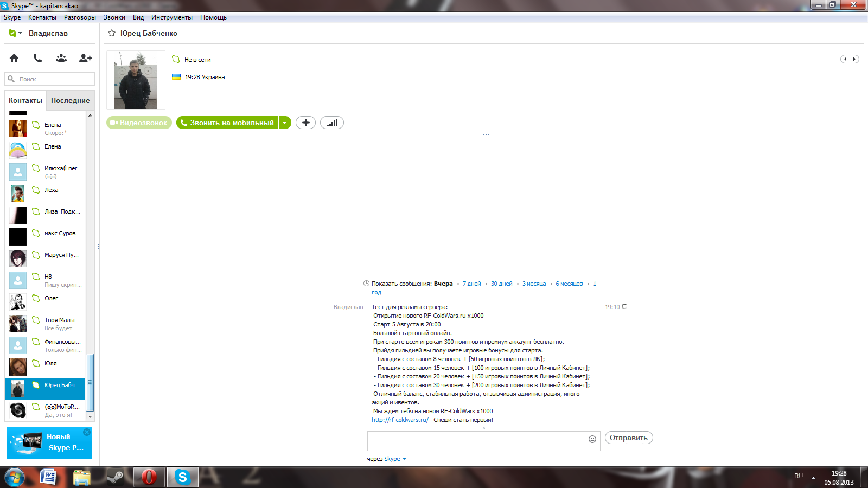Go to next profile panel arrow

pyautogui.click(x=854, y=59)
